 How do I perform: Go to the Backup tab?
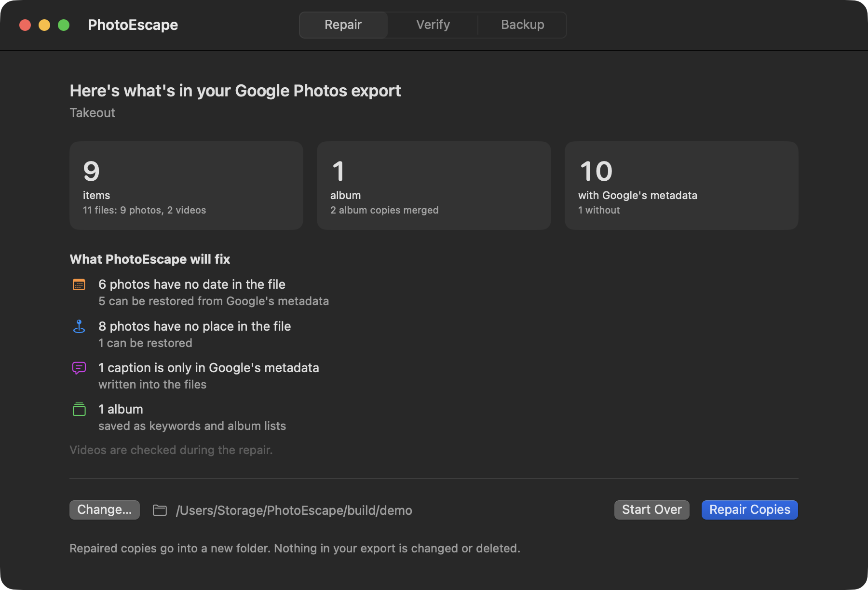point(522,25)
